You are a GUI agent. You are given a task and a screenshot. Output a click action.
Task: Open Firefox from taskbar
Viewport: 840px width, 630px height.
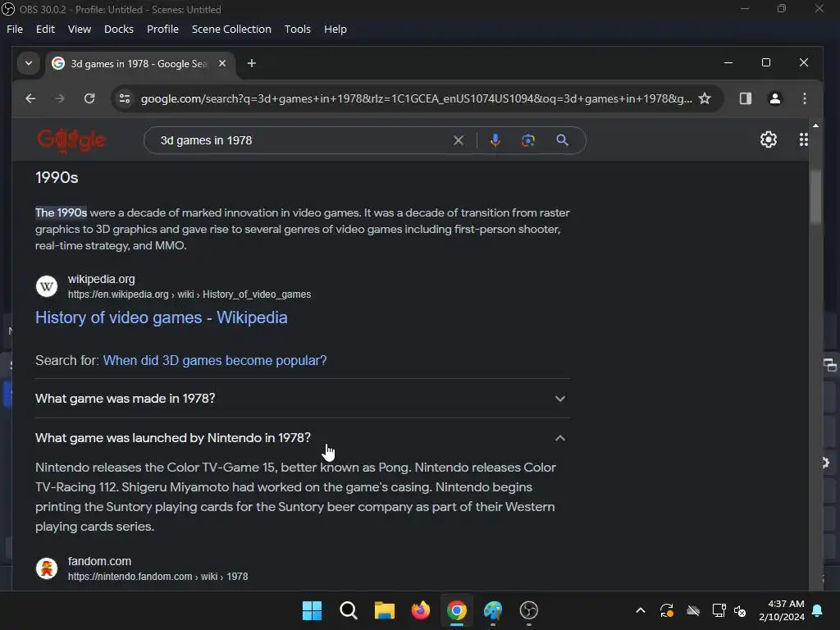tap(421, 610)
